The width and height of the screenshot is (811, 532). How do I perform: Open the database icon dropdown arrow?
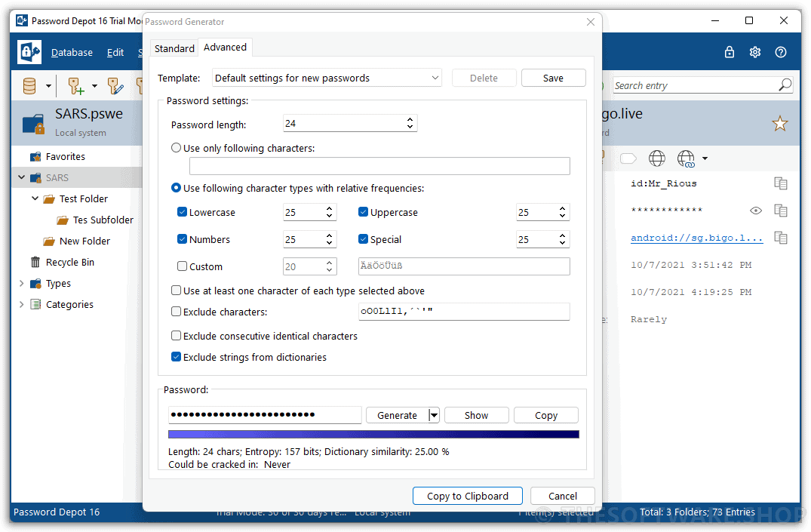48,86
